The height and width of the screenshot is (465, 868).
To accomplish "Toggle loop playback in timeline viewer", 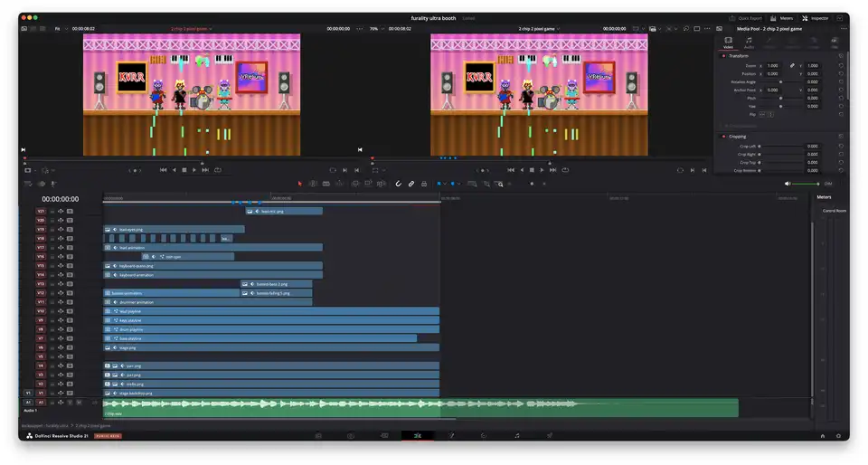I will [565, 170].
